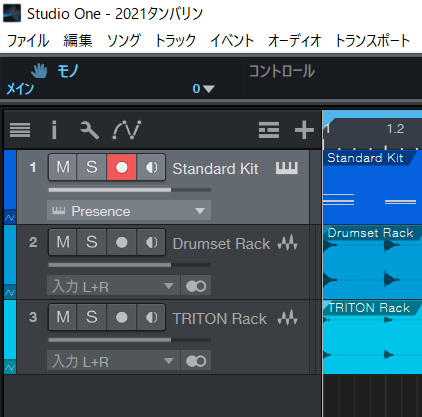
Task: Adjust the Drumset Rack volume fader
Action: [129, 265]
